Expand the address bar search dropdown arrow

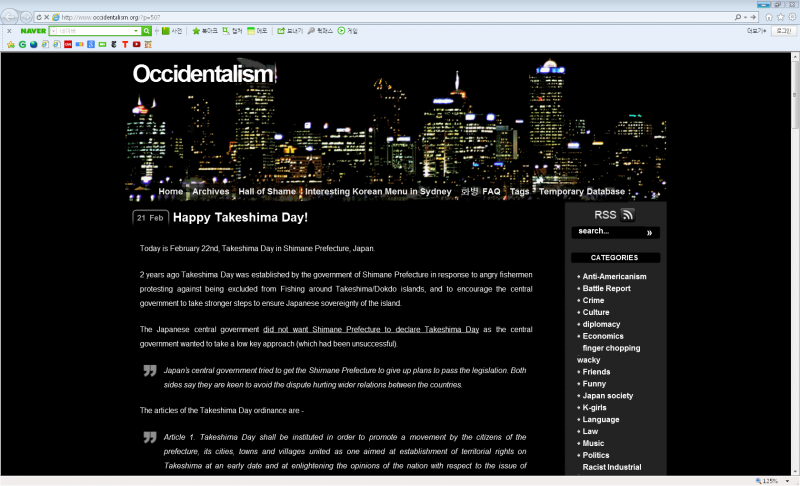coord(746,17)
